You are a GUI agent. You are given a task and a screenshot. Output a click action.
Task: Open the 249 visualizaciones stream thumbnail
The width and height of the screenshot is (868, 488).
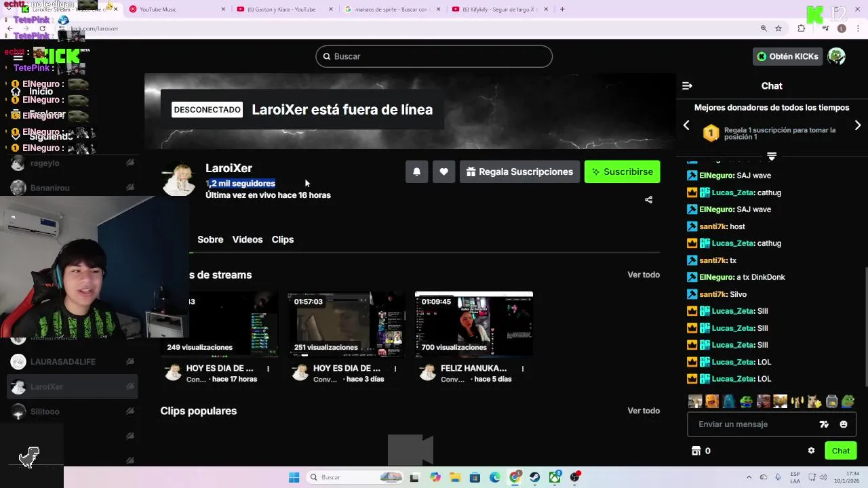click(220, 324)
